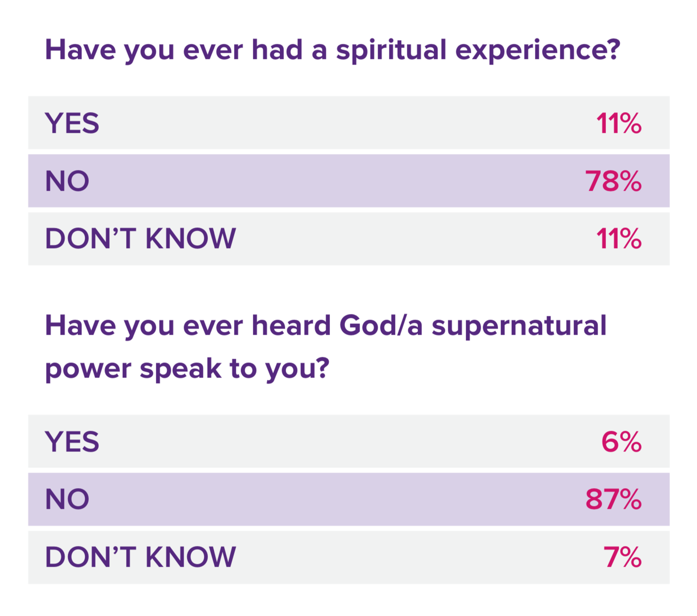Click 11% value for spiritual experience DON'T KNOW
The image size is (697, 616).
point(619,239)
